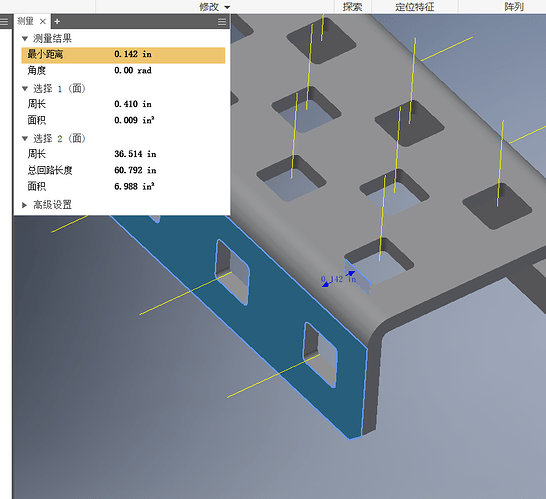Select the 探索 ribbon panel
The image size is (546, 499).
352,7
